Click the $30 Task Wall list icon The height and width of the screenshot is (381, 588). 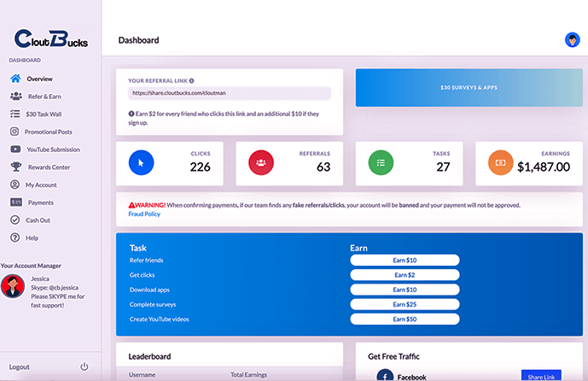[x=15, y=114]
